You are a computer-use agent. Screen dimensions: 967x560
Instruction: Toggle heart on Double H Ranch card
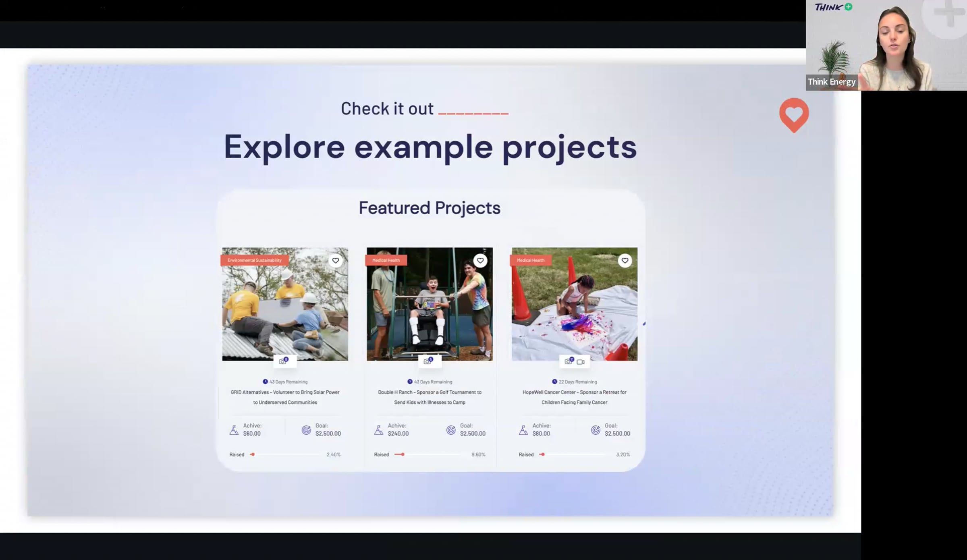[480, 261]
